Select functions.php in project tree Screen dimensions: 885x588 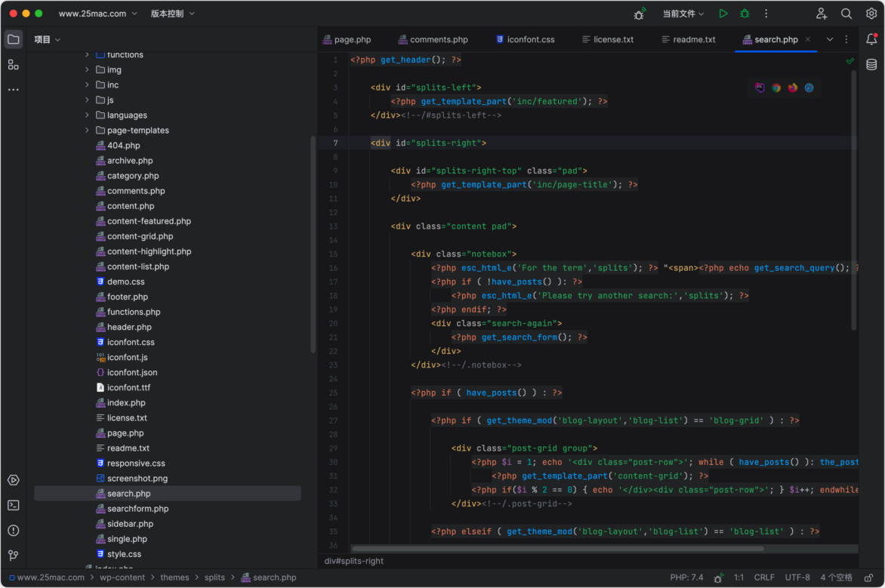pyautogui.click(x=134, y=312)
